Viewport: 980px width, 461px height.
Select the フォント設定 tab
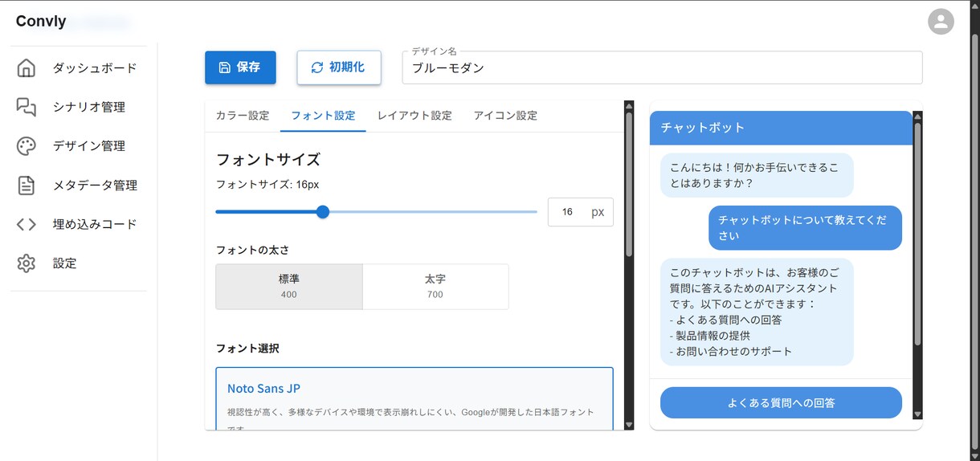(x=323, y=116)
